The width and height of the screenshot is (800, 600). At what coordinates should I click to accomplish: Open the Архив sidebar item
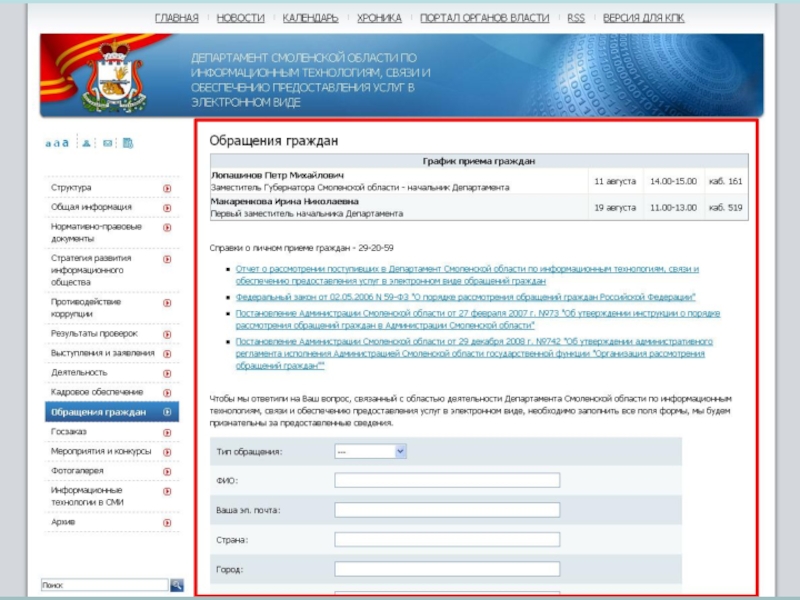(x=63, y=522)
